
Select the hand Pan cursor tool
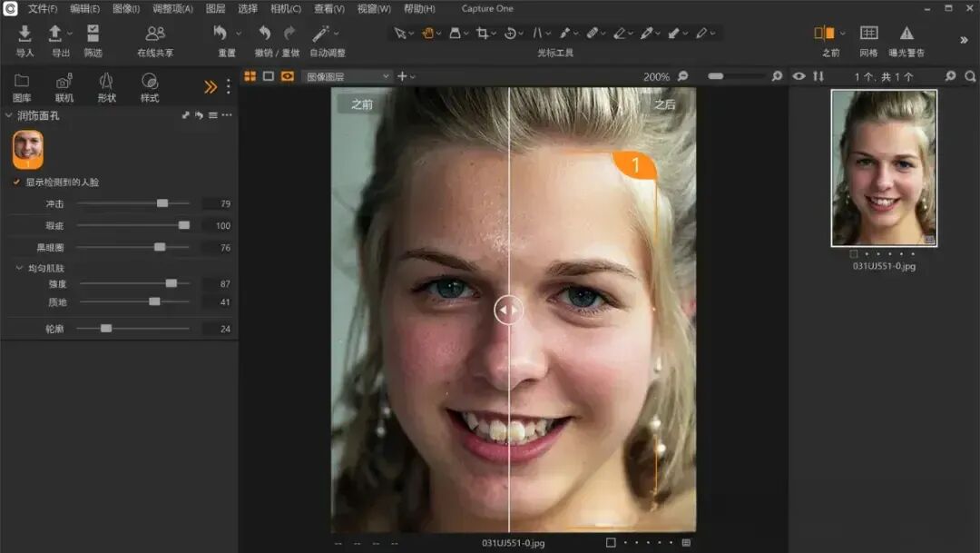428,34
